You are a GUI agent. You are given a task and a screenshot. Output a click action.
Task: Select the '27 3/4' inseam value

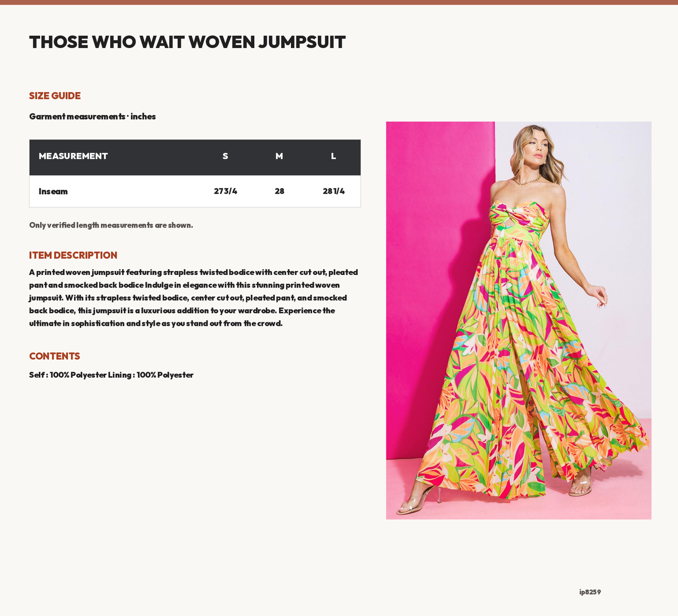(225, 191)
